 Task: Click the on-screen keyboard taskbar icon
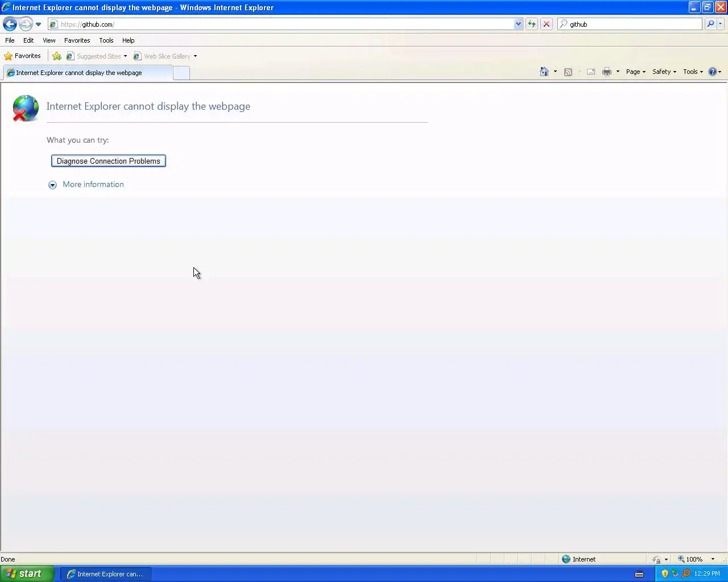(639, 573)
